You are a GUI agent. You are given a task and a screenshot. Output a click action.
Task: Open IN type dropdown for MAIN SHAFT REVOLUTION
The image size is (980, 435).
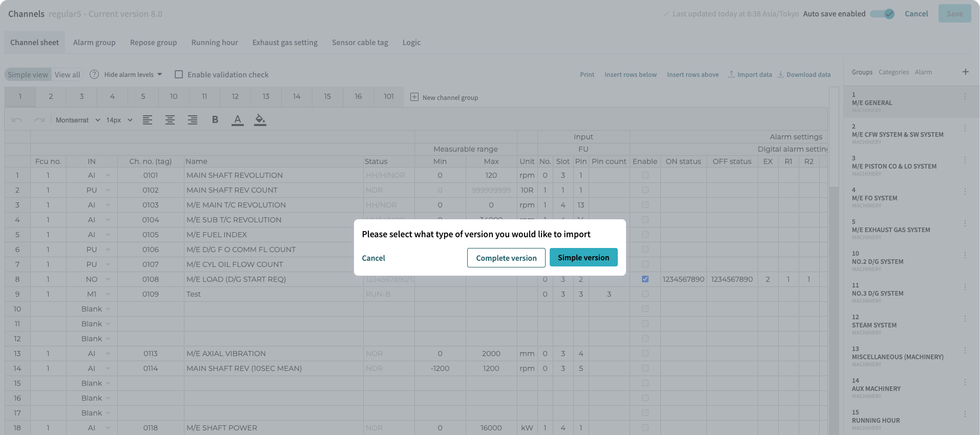click(x=108, y=175)
